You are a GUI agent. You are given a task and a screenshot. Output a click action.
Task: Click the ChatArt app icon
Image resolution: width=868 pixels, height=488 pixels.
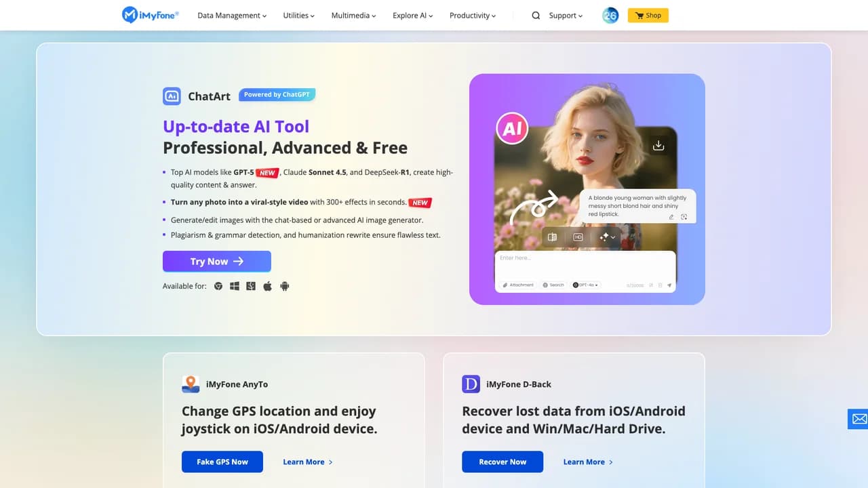[x=172, y=96]
